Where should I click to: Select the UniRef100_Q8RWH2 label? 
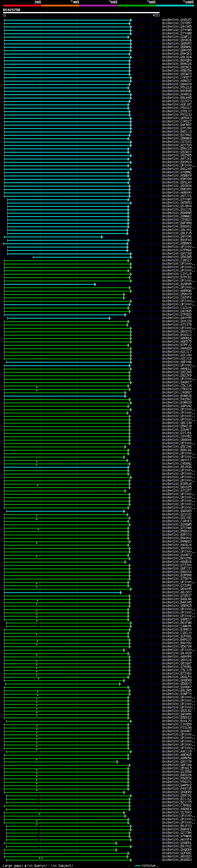[177, 47]
